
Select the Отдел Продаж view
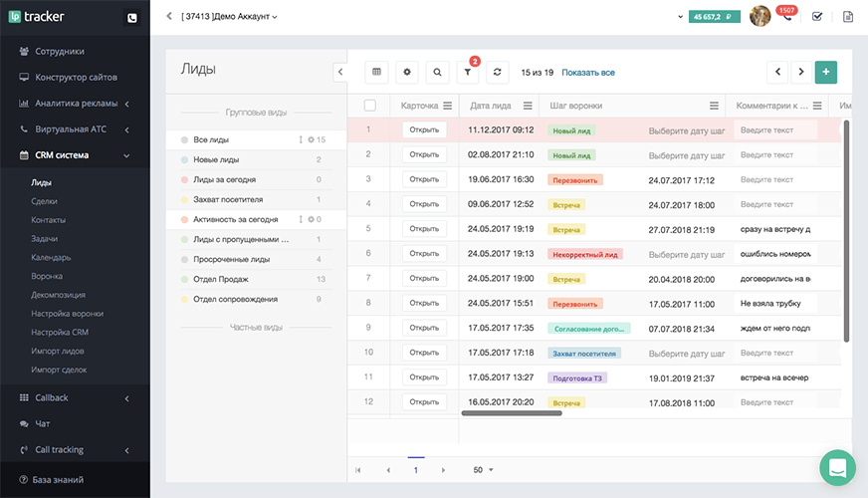point(256,279)
